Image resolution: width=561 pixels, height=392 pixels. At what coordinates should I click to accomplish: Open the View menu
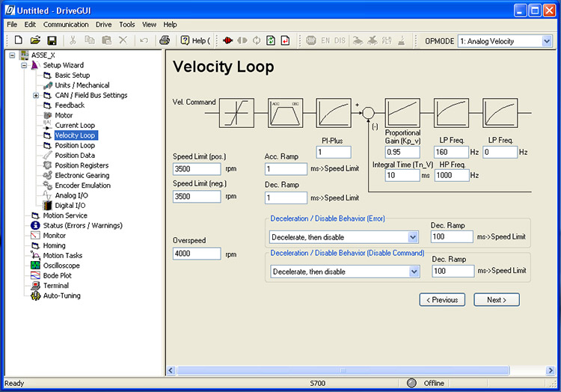149,25
